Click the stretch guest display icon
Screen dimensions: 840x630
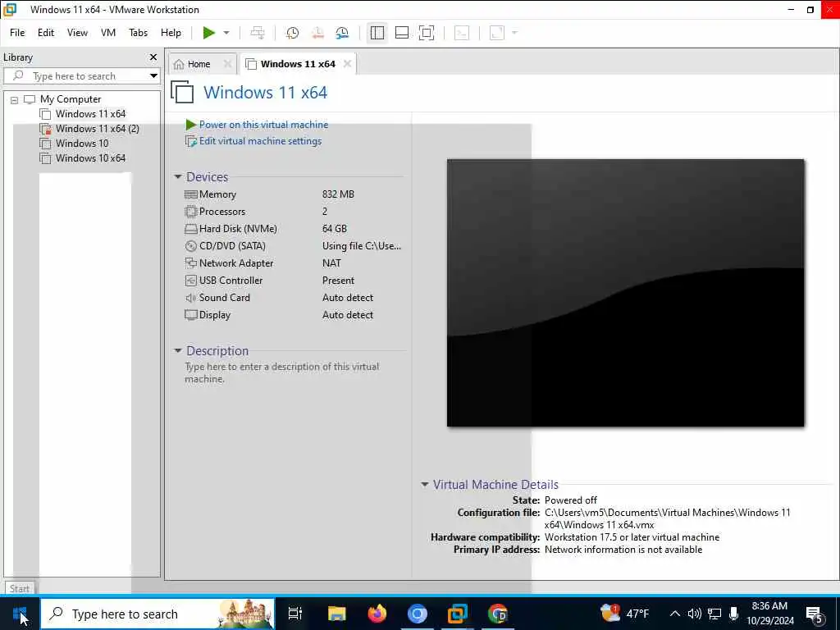[x=497, y=33]
